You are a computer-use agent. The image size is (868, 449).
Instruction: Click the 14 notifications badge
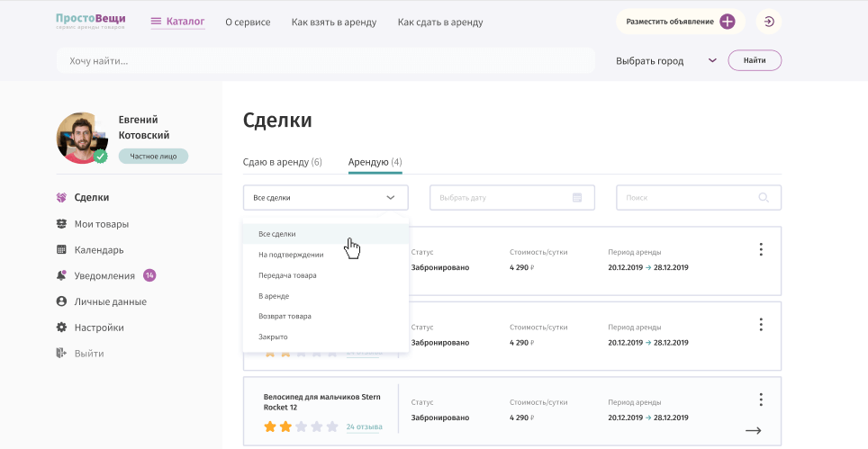(149, 274)
